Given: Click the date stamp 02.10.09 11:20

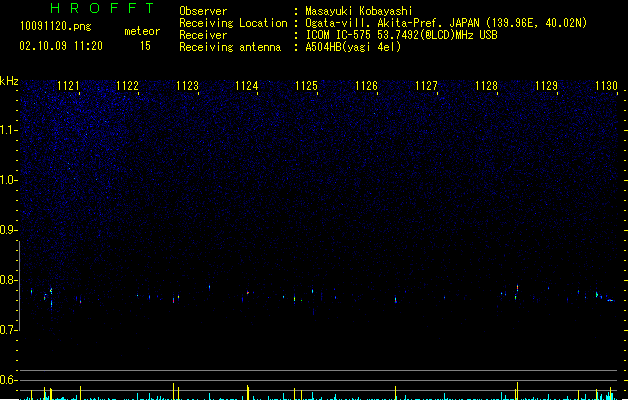Looking at the screenshot, I should pyautogui.click(x=61, y=46).
